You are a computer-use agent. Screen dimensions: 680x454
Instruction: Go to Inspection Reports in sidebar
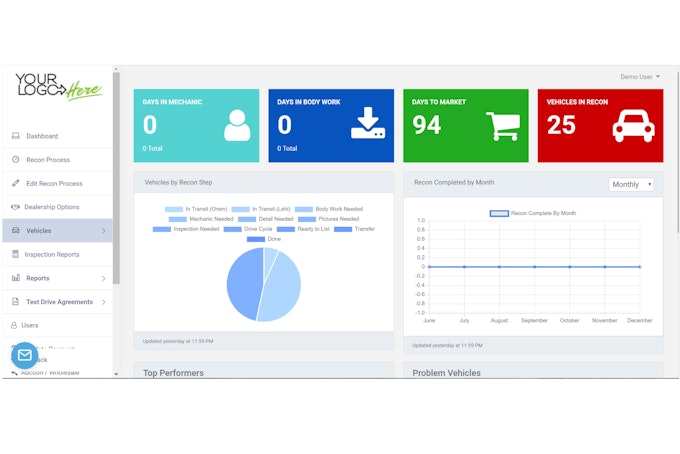point(52,254)
